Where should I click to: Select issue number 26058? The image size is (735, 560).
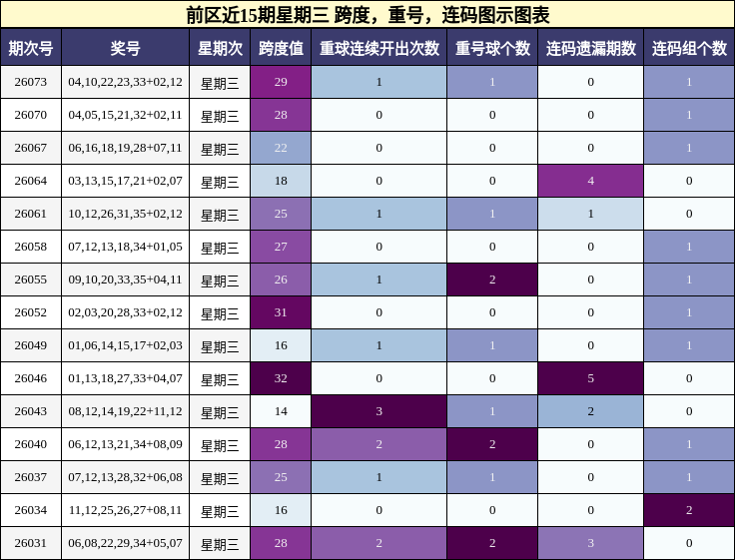point(31,247)
